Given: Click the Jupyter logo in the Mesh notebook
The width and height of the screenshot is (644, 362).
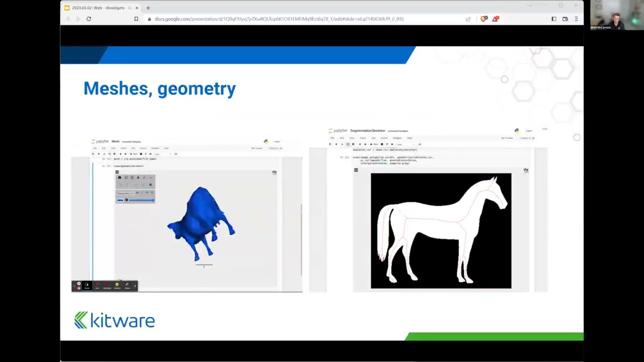Looking at the screenshot, I should click(x=100, y=141).
